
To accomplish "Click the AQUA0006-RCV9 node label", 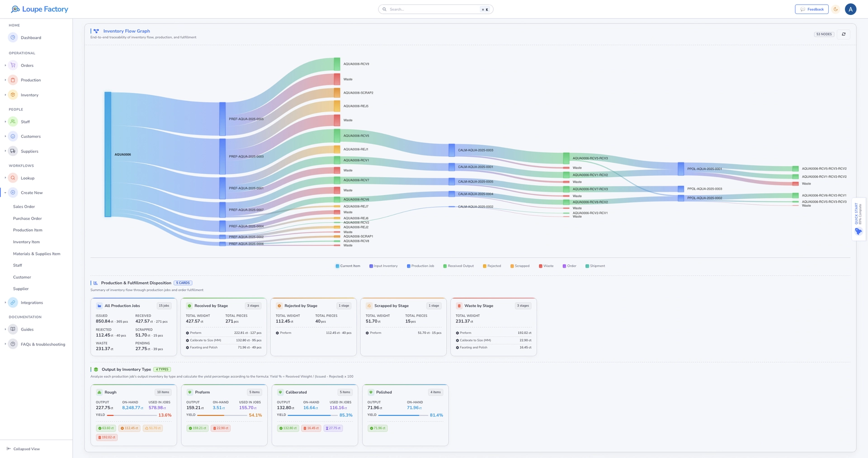I will click(356, 64).
